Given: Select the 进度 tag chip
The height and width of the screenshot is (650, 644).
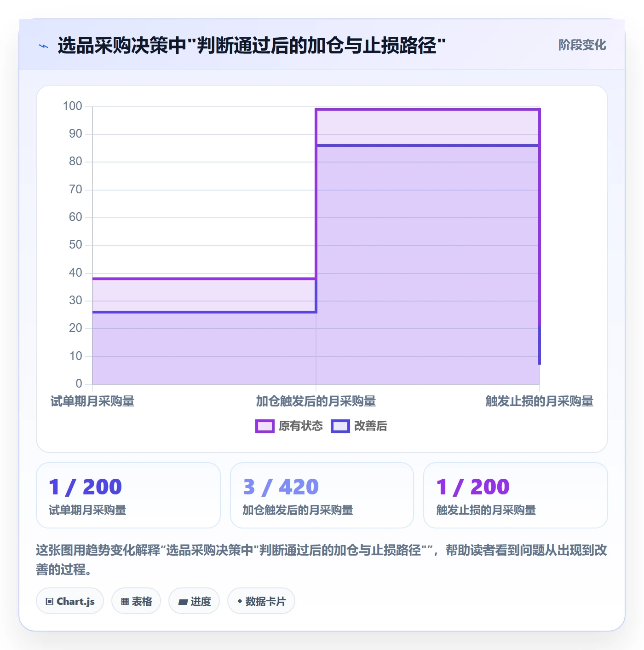Looking at the screenshot, I should [194, 601].
